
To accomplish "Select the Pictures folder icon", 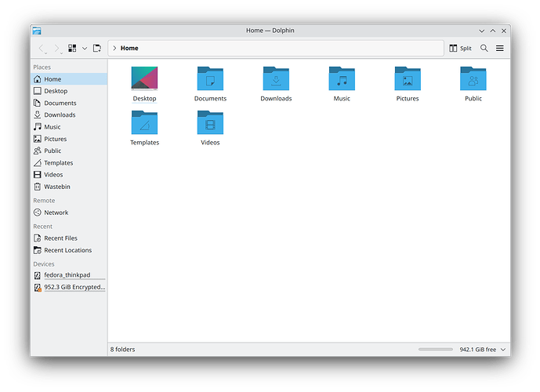I will click(x=408, y=80).
